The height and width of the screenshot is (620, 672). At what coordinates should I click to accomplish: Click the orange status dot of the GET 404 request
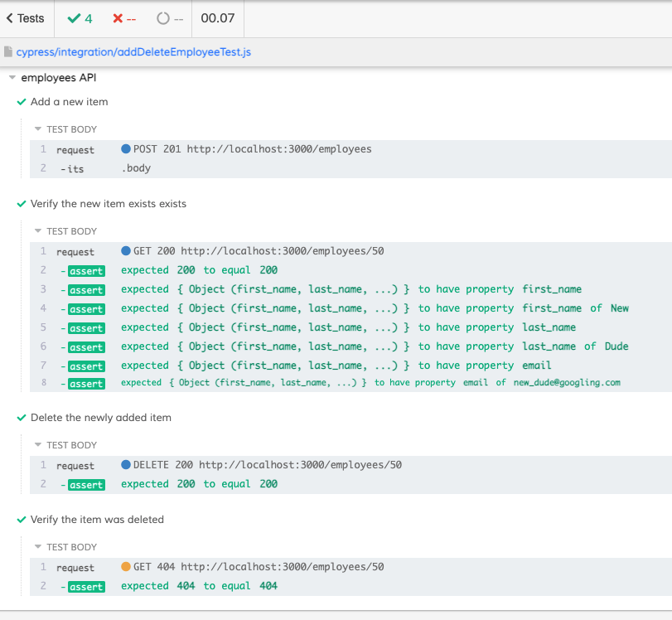pos(126,567)
